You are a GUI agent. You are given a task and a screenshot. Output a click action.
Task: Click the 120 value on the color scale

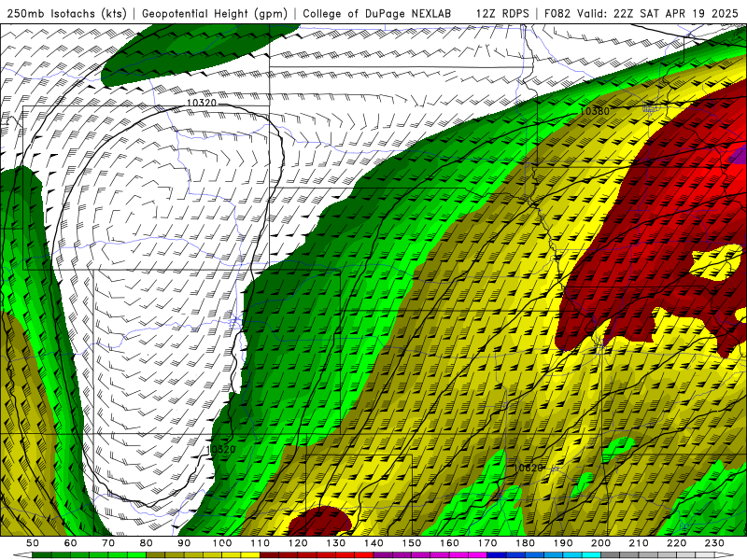pos(298,543)
